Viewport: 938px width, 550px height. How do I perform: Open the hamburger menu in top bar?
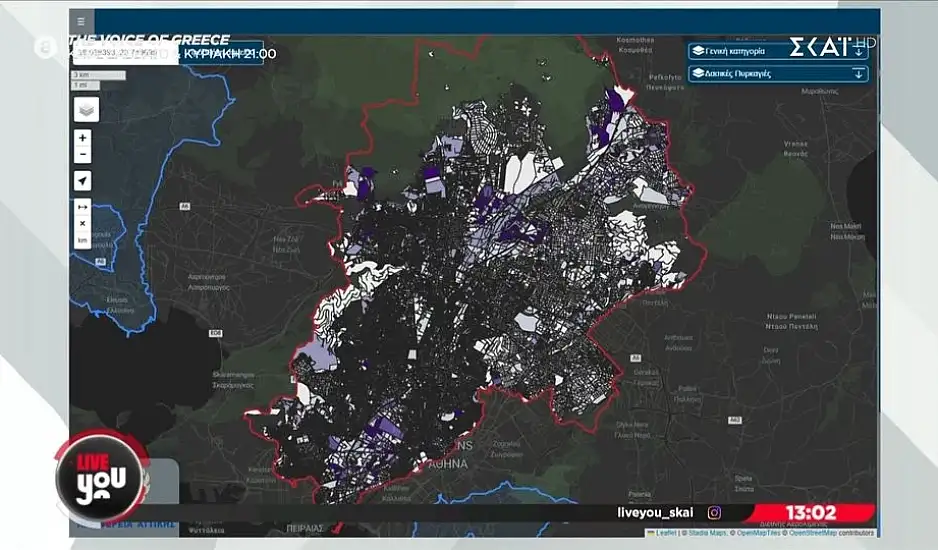pyautogui.click(x=81, y=21)
